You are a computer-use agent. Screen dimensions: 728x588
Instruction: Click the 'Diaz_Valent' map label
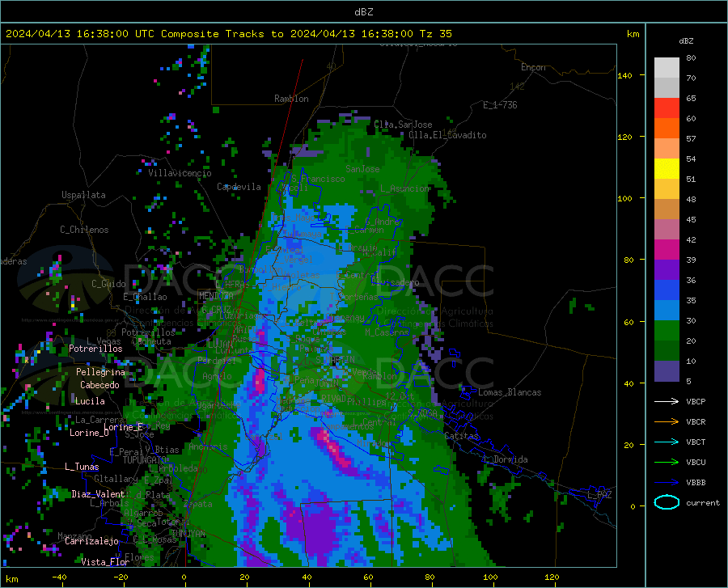tap(98, 494)
